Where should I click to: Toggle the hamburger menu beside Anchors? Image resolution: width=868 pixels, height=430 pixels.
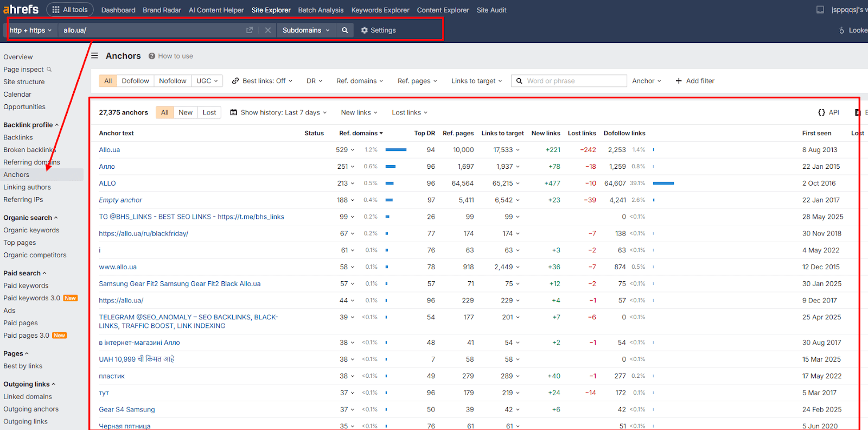pos(94,55)
